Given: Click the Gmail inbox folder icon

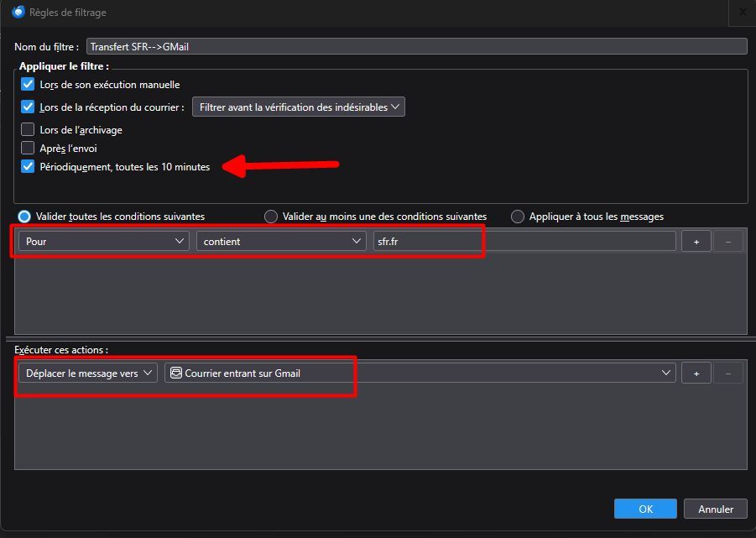Looking at the screenshot, I should 176,373.
